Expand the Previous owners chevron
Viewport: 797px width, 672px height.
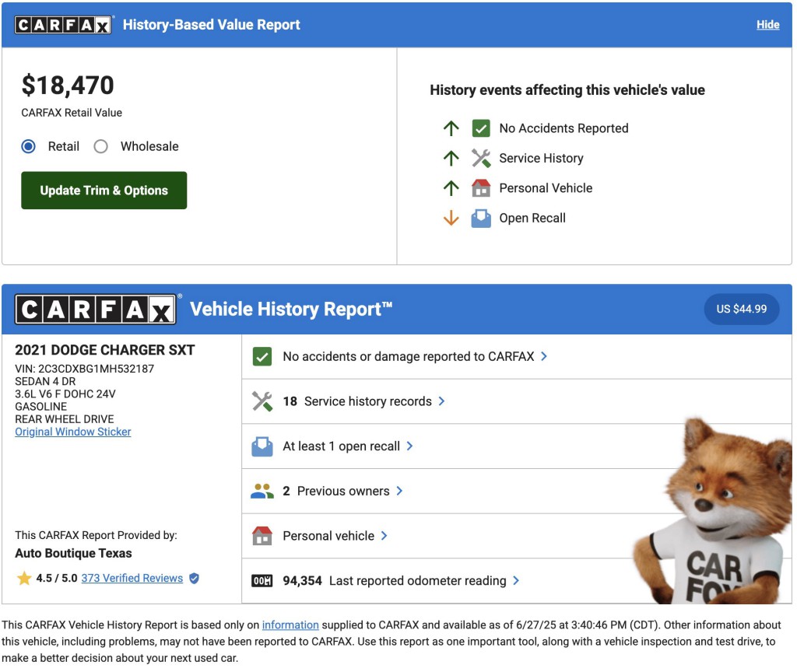pos(399,491)
